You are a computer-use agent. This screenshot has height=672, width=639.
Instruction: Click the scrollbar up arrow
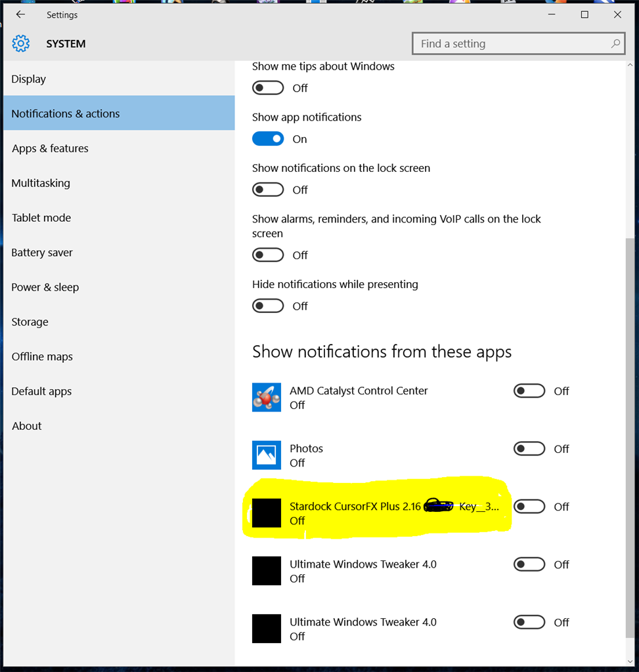[x=630, y=65]
